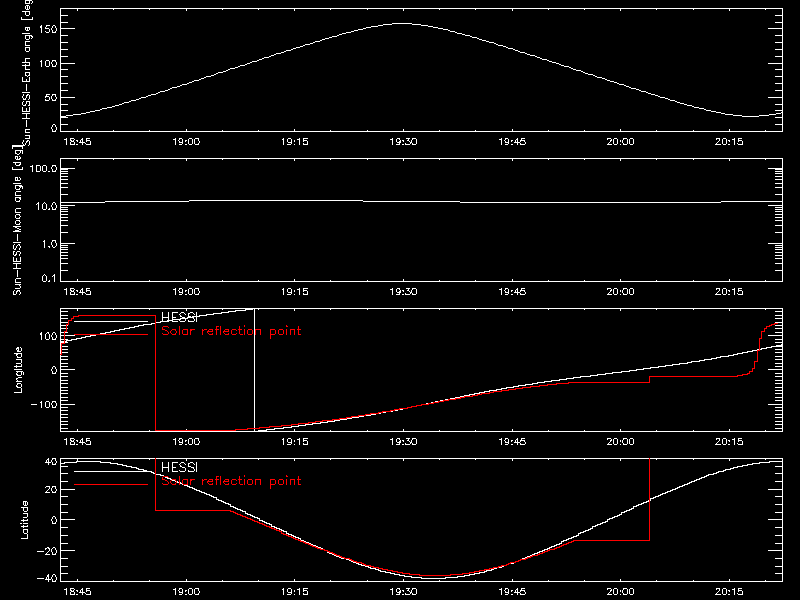
Task: Click '1.0' tick on Moon angle axis
Action: 49,244
